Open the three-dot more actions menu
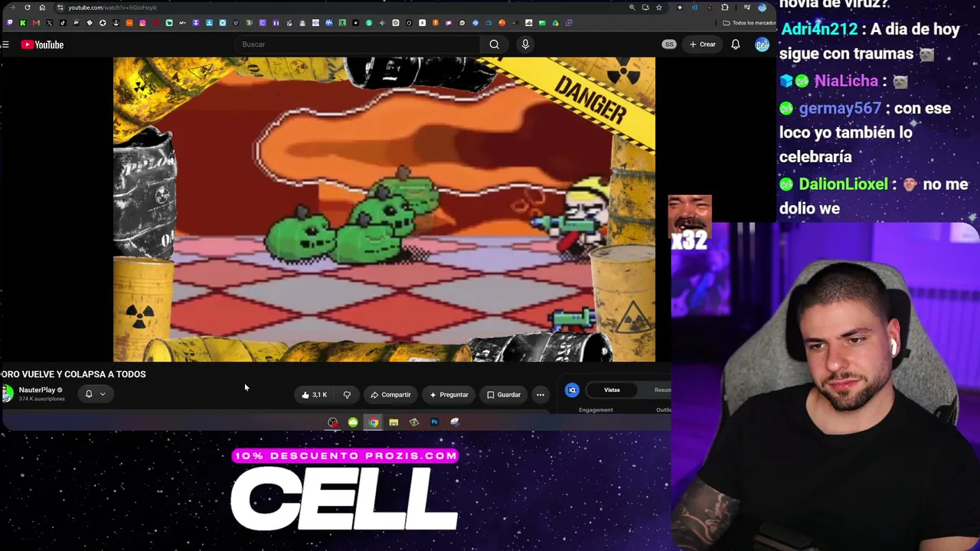 coord(541,395)
